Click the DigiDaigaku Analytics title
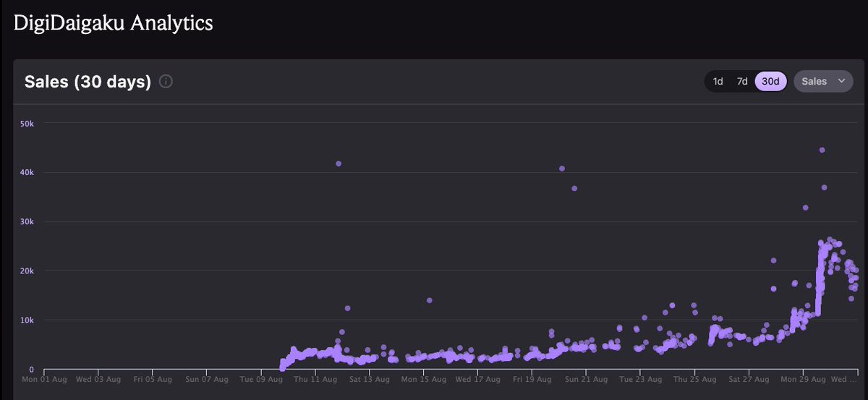 (114, 22)
